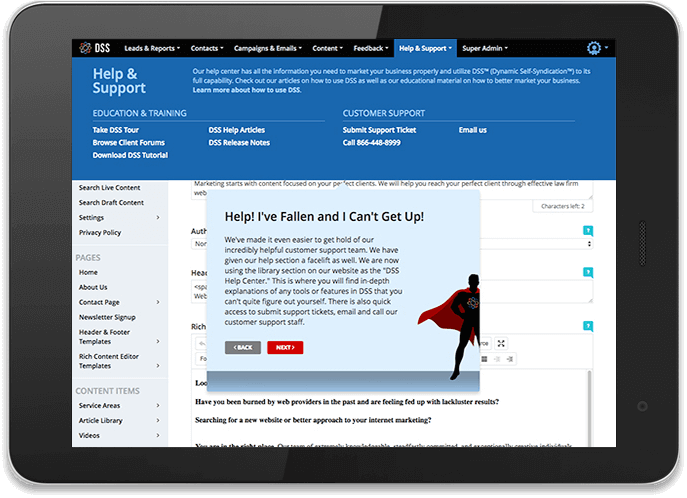The width and height of the screenshot is (687, 498).
Task: Open the Leads & Reports menu
Action: point(151,48)
